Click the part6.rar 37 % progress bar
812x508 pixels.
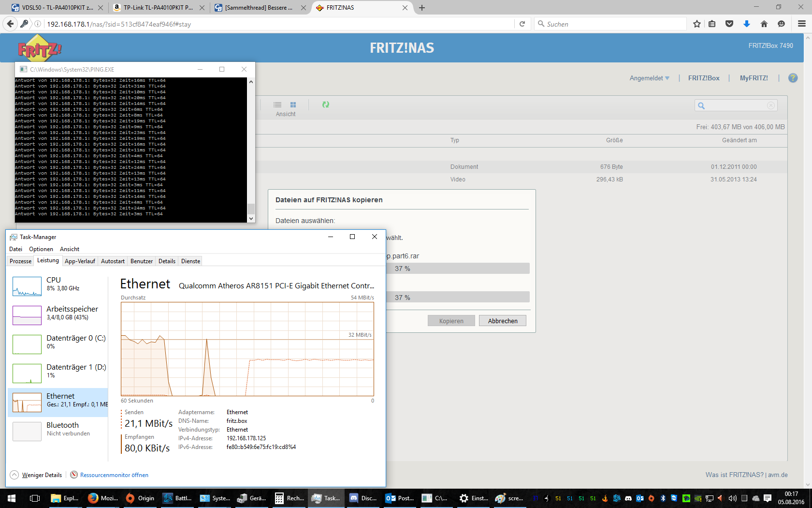pos(458,269)
